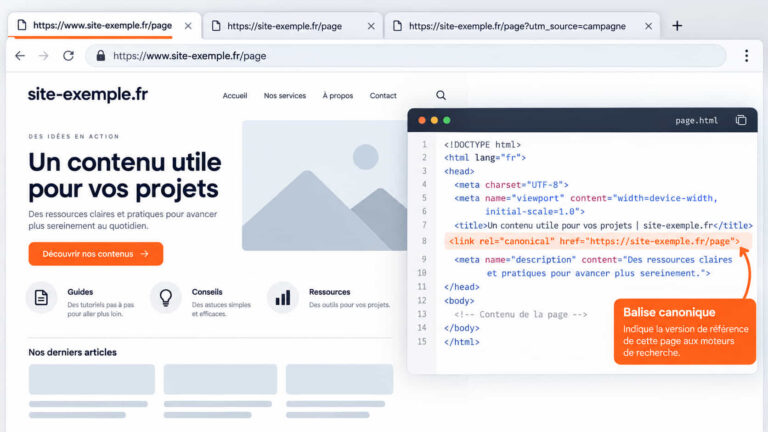
Task: Close the site-exemple.fr/page tab
Action: click(371, 26)
